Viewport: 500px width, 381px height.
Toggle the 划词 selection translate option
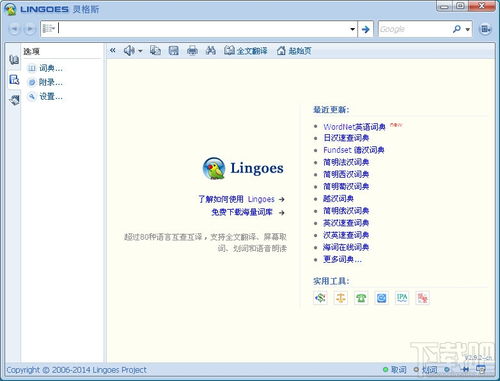(425, 370)
